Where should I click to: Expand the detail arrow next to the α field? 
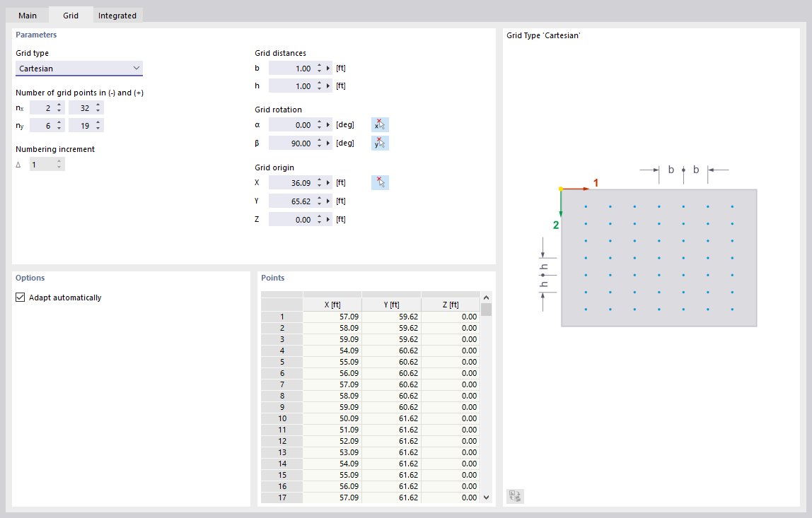[x=329, y=124]
